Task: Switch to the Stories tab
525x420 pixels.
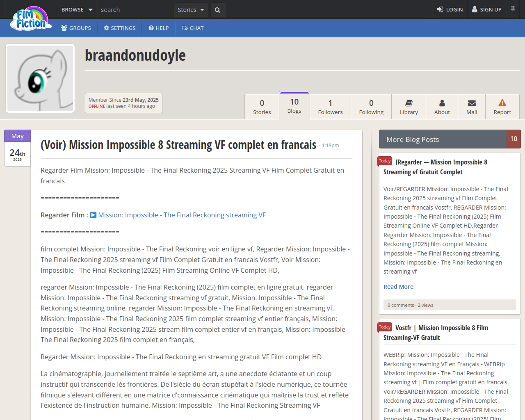Action: [262, 107]
